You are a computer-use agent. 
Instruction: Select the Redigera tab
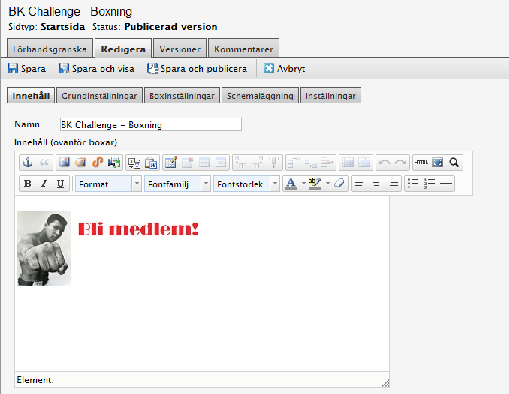[123, 49]
